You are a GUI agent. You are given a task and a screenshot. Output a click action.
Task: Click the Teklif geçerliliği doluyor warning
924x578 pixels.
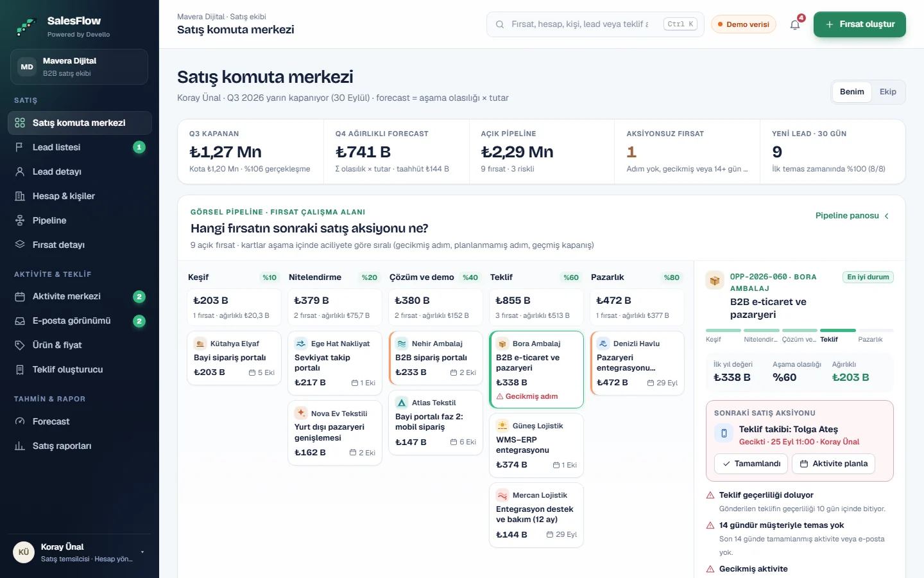coord(800,502)
